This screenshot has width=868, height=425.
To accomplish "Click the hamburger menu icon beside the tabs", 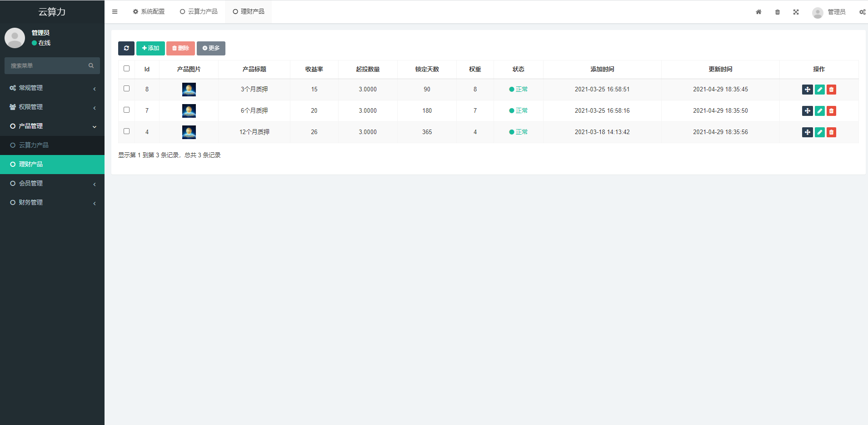I will 115,11.
